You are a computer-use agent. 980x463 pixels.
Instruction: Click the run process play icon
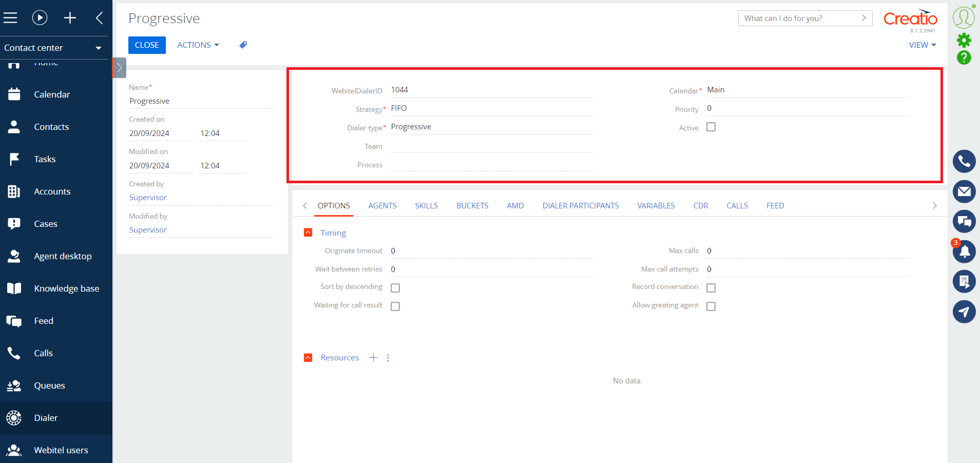pyautogui.click(x=40, y=18)
